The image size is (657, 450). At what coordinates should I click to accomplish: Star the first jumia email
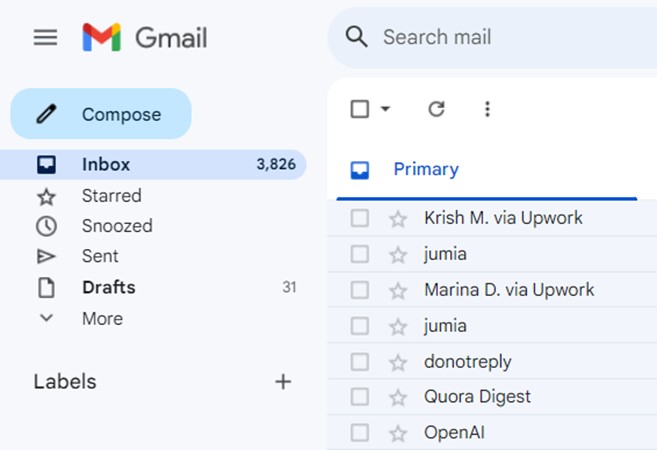click(398, 255)
